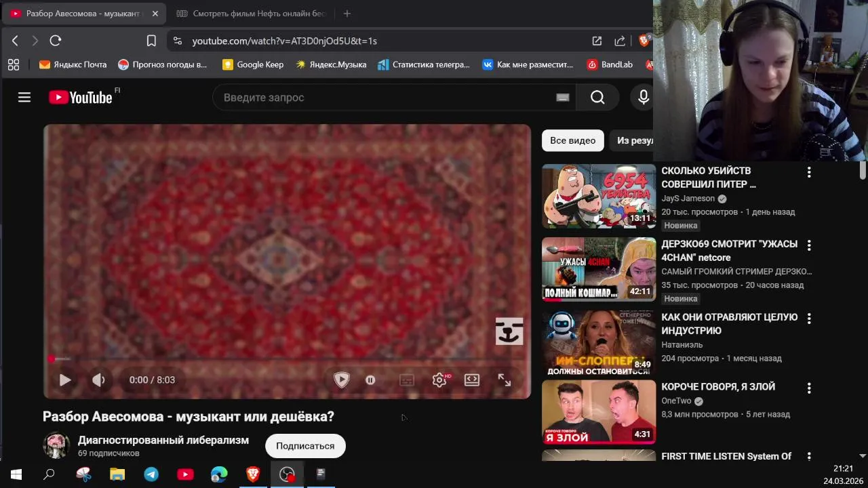Image resolution: width=868 pixels, height=488 pixels.
Task: Open JayS Jameson channel link
Action: click(688, 199)
